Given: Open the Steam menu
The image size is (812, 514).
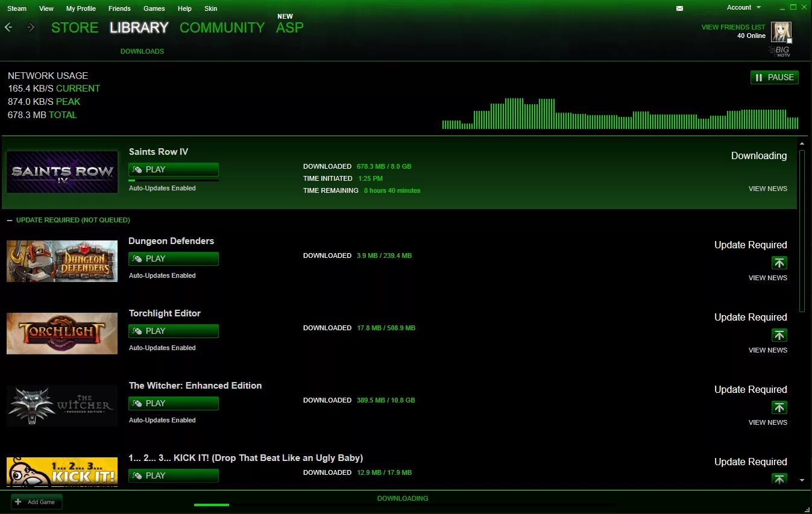Looking at the screenshot, I should coord(17,8).
